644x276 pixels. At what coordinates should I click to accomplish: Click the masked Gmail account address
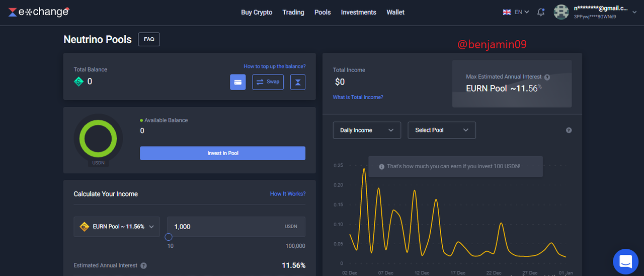(601, 8)
